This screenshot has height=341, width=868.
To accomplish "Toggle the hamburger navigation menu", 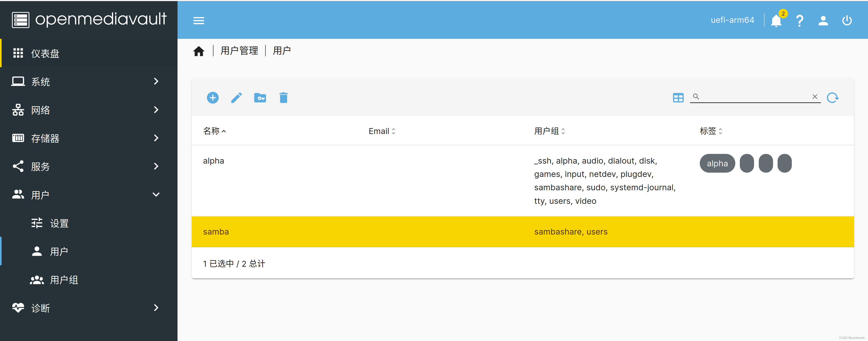I will 199,21.
